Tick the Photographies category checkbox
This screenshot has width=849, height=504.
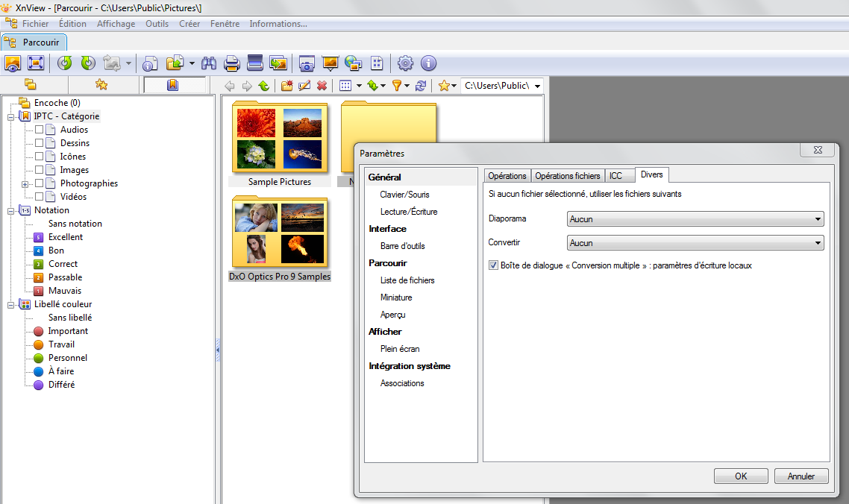[40, 183]
